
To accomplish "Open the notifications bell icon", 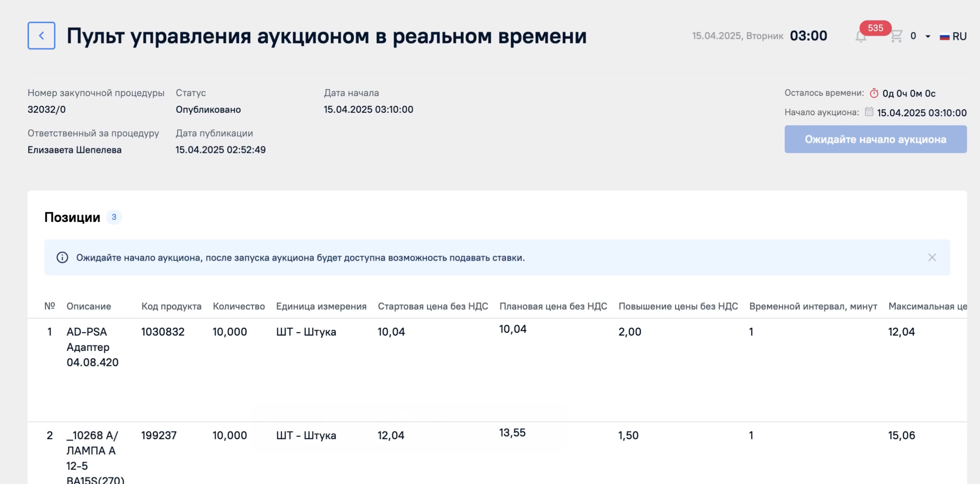I will (861, 37).
